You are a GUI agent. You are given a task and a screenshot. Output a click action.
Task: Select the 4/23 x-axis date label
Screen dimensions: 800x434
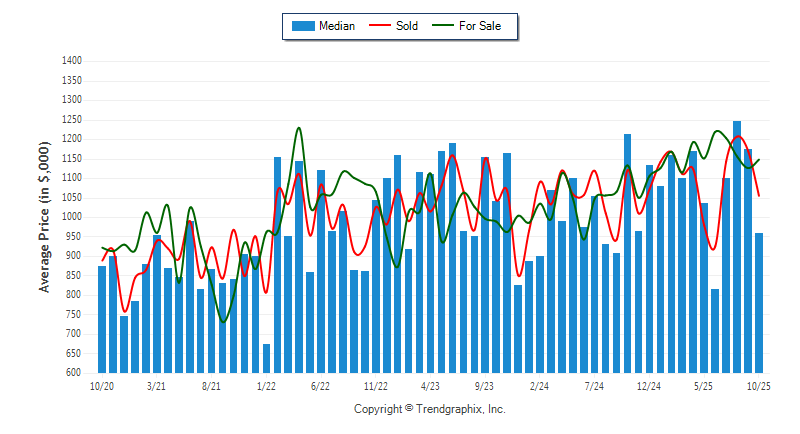click(430, 385)
